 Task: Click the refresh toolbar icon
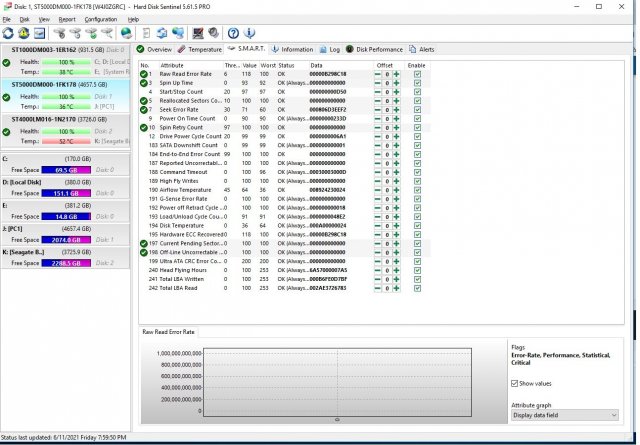8,33
